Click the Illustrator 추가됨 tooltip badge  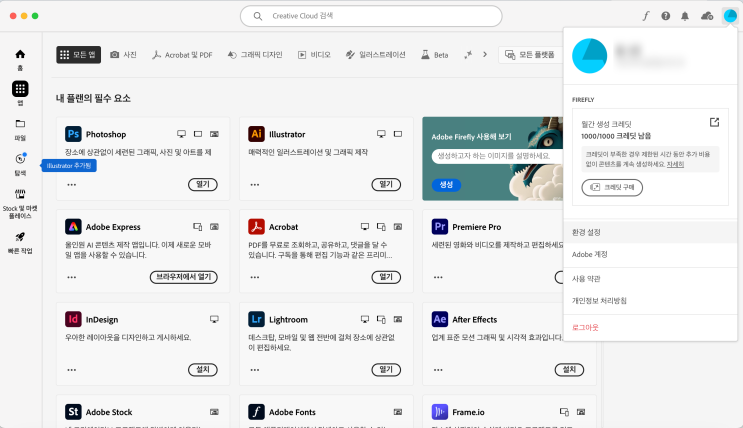coord(69,165)
